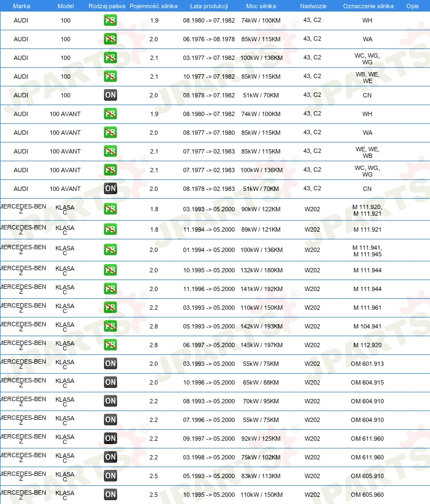Select the 2.8 capacity cell in M 104.941 row

[153, 326]
